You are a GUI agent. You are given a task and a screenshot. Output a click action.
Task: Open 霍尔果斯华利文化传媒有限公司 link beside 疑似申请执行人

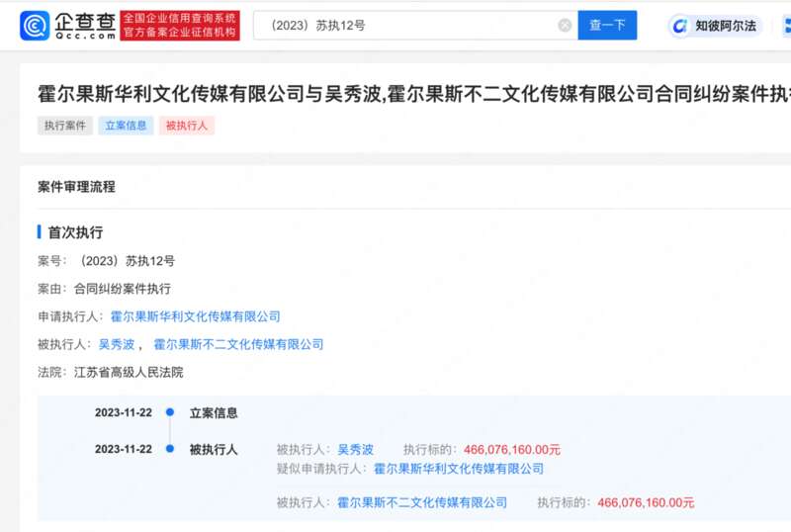pos(459,469)
